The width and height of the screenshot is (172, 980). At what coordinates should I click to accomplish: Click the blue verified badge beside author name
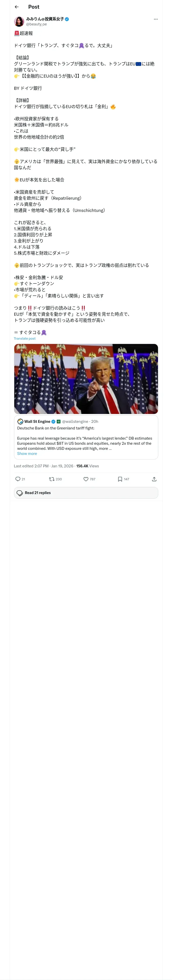coord(67,19)
